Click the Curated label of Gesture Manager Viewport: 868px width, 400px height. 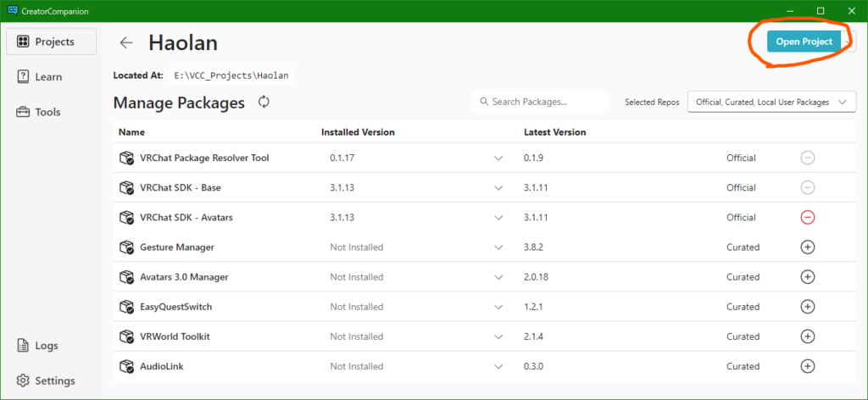pos(743,247)
